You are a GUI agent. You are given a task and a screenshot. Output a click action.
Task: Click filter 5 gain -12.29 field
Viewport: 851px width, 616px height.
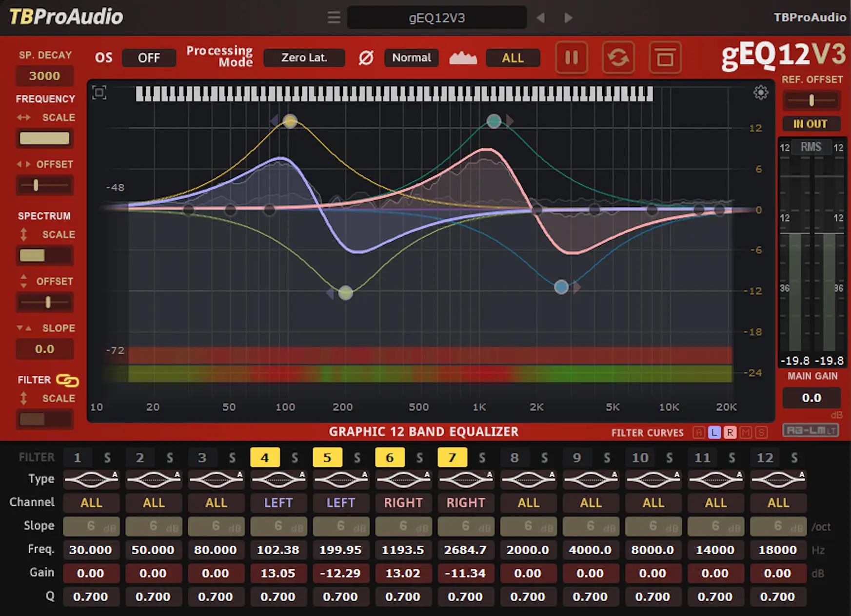pyautogui.click(x=341, y=573)
